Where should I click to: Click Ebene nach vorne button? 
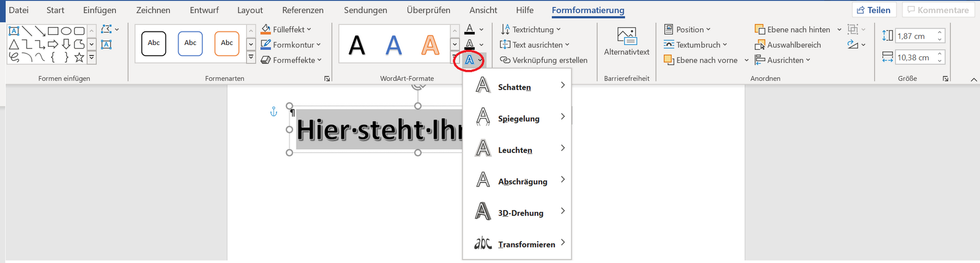tap(701, 60)
